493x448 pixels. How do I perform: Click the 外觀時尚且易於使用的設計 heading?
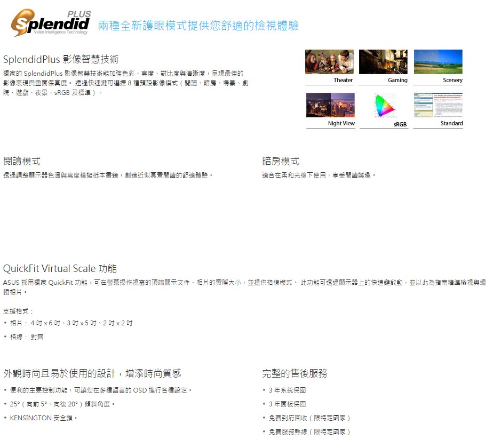tap(92, 373)
